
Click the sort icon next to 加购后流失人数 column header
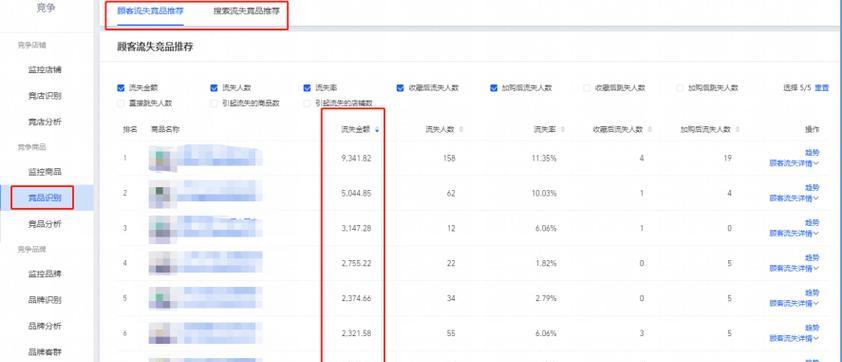[x=738, y=129]
